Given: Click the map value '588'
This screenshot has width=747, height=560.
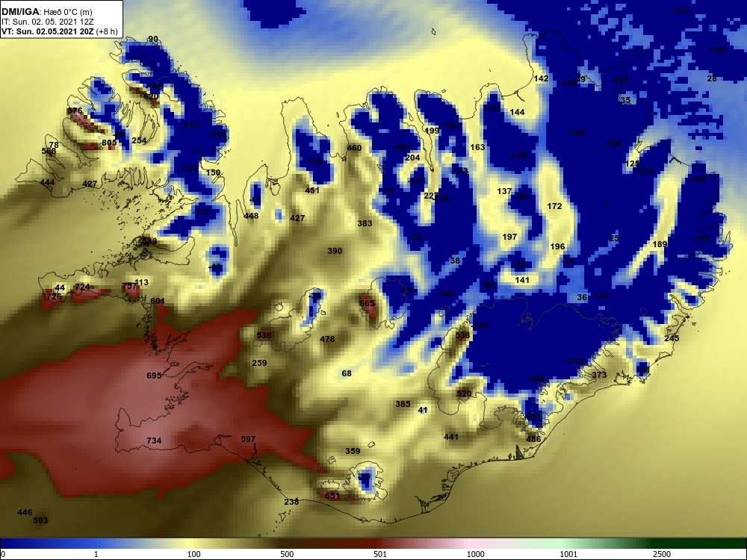Looking at the screenshot, I should pos(49,151).
